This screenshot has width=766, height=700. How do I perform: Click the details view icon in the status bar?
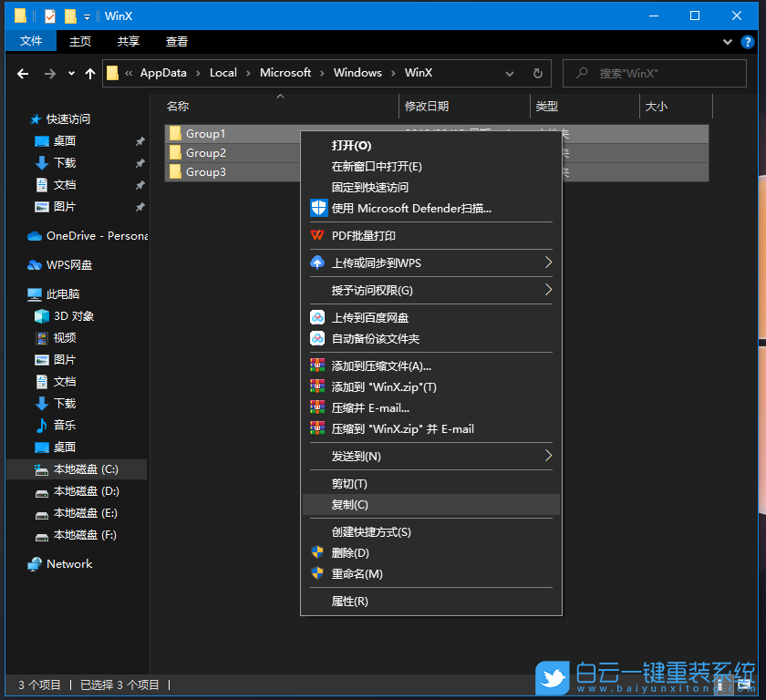[724, 685]
